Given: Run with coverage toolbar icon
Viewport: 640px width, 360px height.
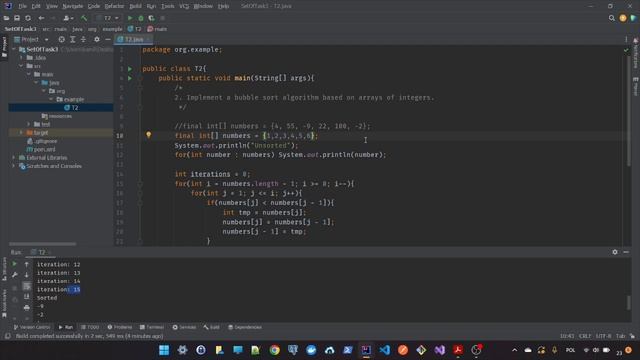Looking at the screenshot, I should click(x=151, y=18).
